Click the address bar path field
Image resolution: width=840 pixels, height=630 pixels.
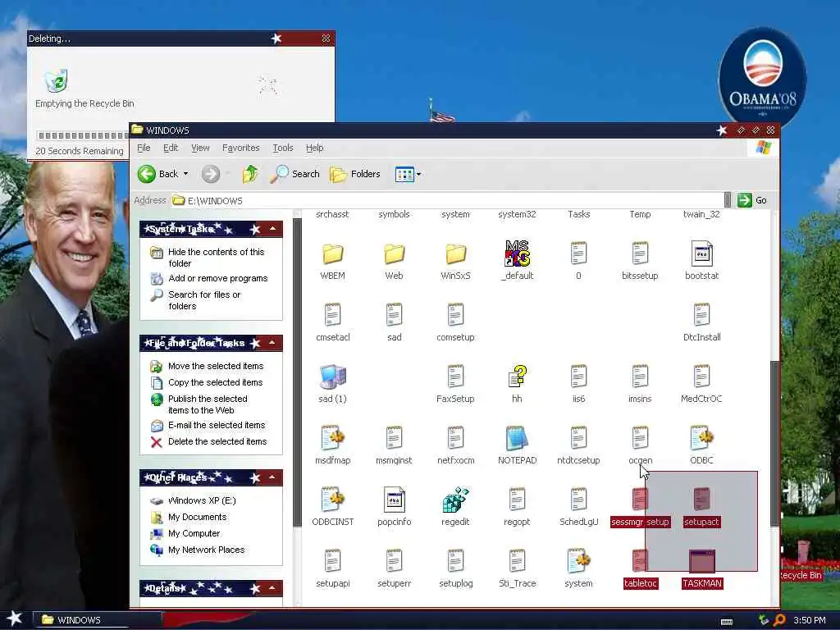point(447,200)
